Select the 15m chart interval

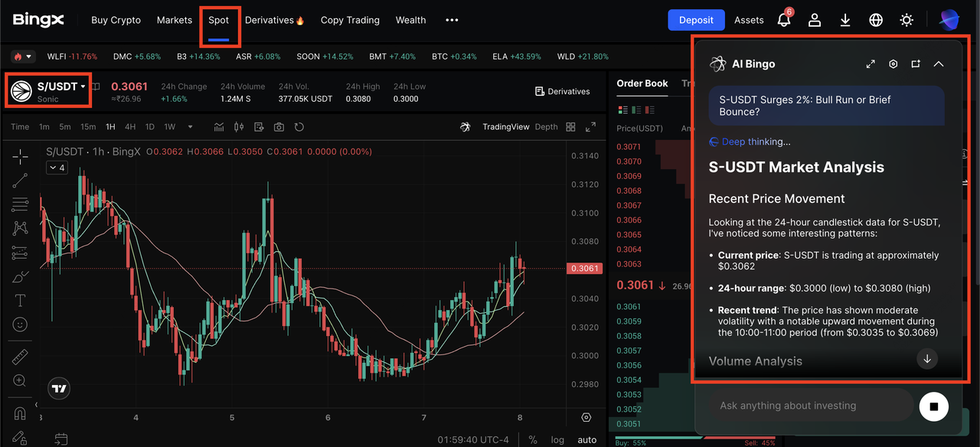[88, 127]
